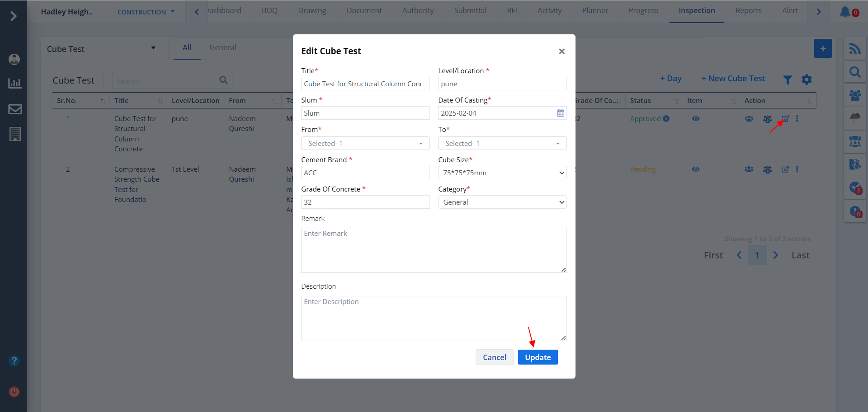The height and width of the screenshot is (412, 868).
Task: Click the Update button
Action: click(x=538, y=357)
